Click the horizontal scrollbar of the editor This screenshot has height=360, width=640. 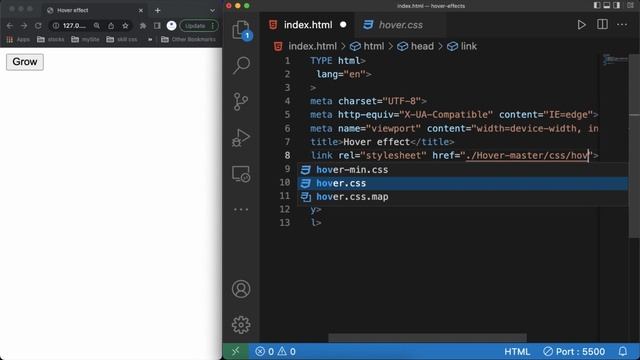coord(427,338)
